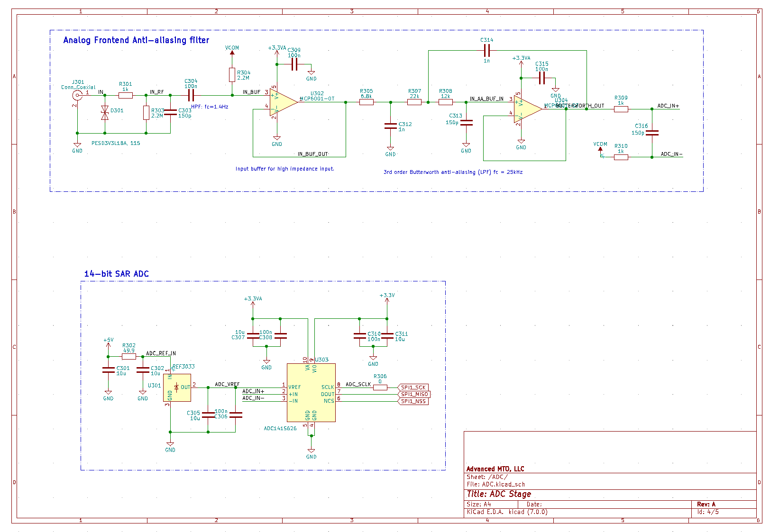
Task: Click the SPI1_SCK hierarchical label
Action: [x=412, y=387]
